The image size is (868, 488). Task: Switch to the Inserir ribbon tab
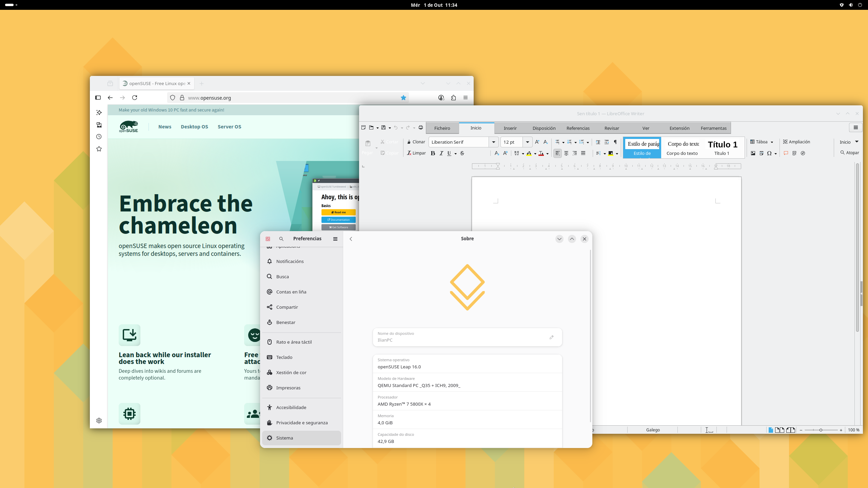(510, 128)
